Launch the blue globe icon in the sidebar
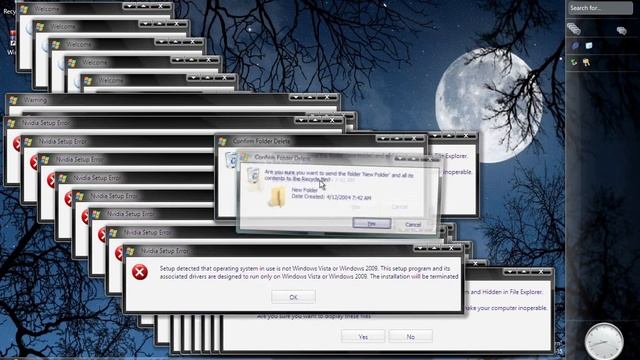The height and width of the screenshot is (360, 640). [575, 46]
